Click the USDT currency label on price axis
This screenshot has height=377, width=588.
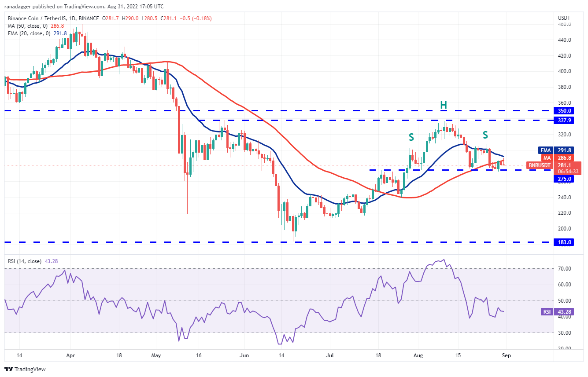click(564, 18)
